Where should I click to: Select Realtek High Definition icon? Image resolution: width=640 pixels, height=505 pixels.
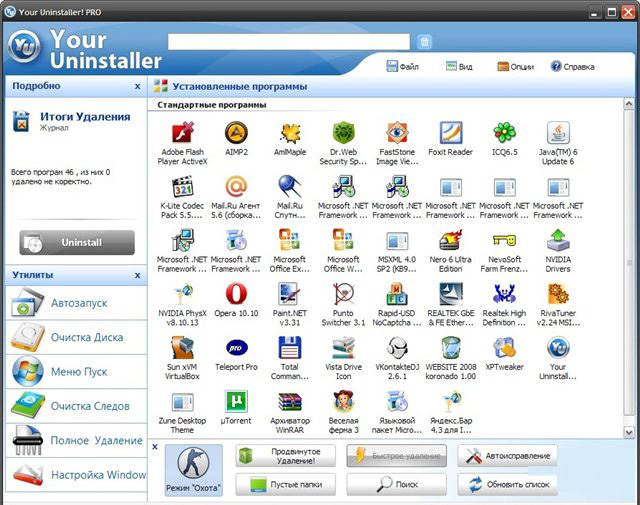point(504,294)
